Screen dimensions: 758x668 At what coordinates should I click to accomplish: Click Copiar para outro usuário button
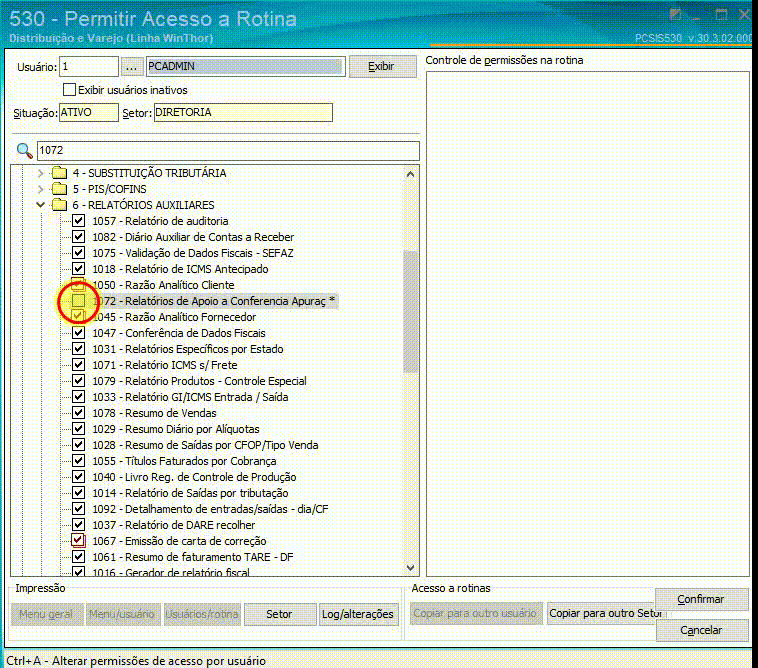click(476, 613)
